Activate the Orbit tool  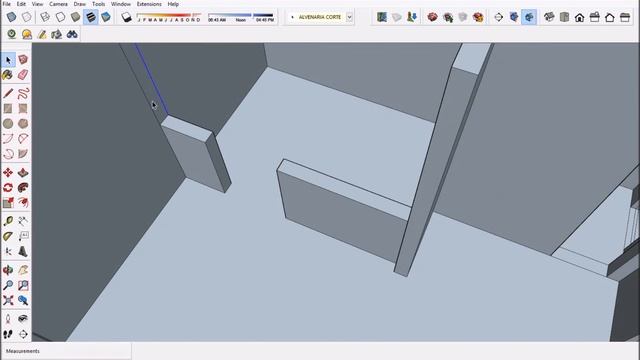tap(8, 270)
